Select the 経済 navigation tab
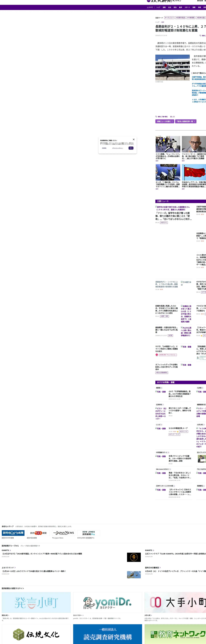Viewport: 206px width, 644px height. [x=180, y=8]
